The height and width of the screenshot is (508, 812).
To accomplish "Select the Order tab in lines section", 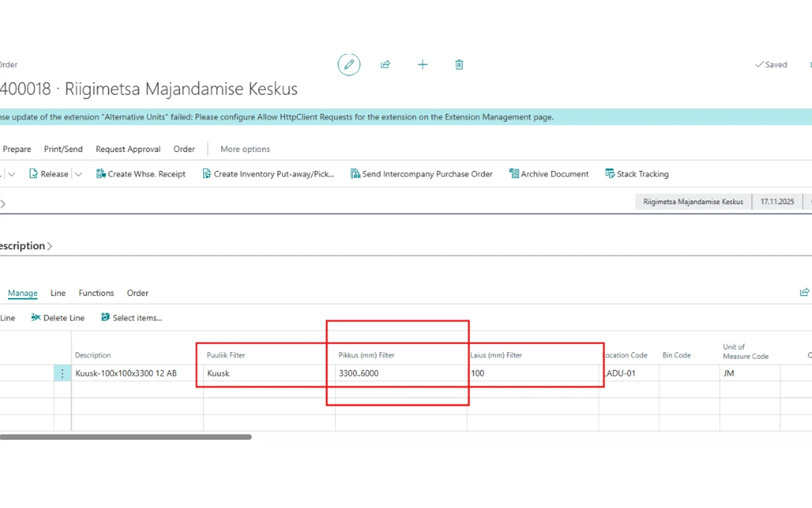I will (138, 293).
